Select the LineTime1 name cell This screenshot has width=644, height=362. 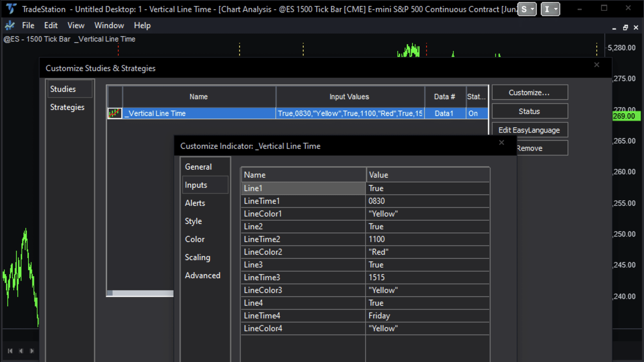pyautogui.click(x=303, y=201)
